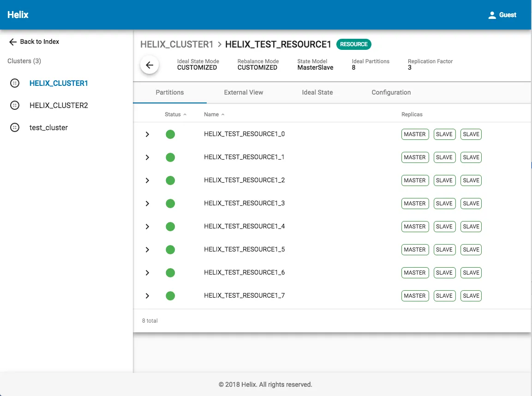Screen dimensions: 532x396
Task: Click the HELIX_TEST_RESOURCE1_7 partition name
Action: [244, 295]
